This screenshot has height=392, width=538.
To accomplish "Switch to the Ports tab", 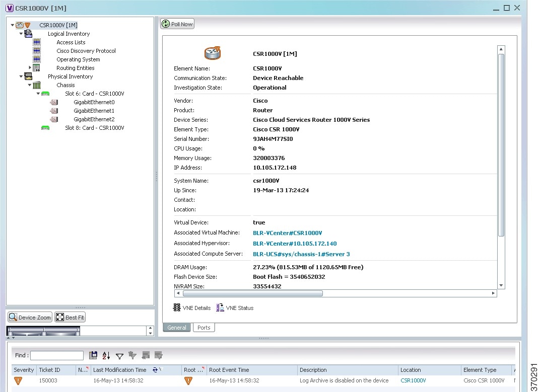I will pyautogui.click(x=204, y=328).
